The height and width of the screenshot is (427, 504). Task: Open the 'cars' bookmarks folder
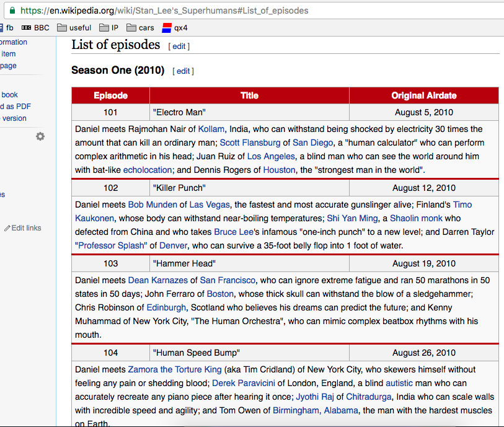140,28
